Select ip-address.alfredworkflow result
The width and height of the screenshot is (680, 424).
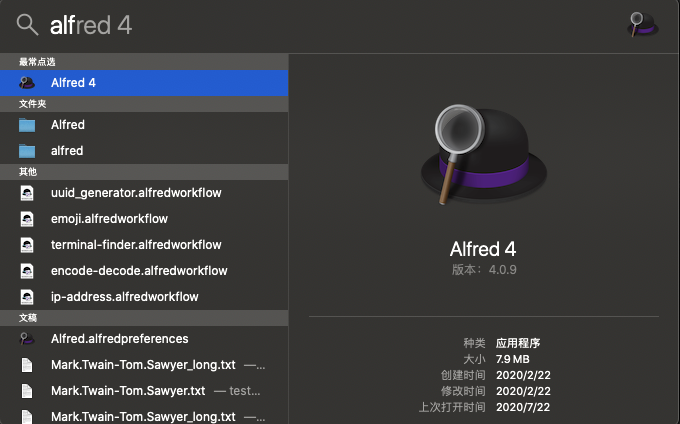pyautogui.click(x=144, y=297)
